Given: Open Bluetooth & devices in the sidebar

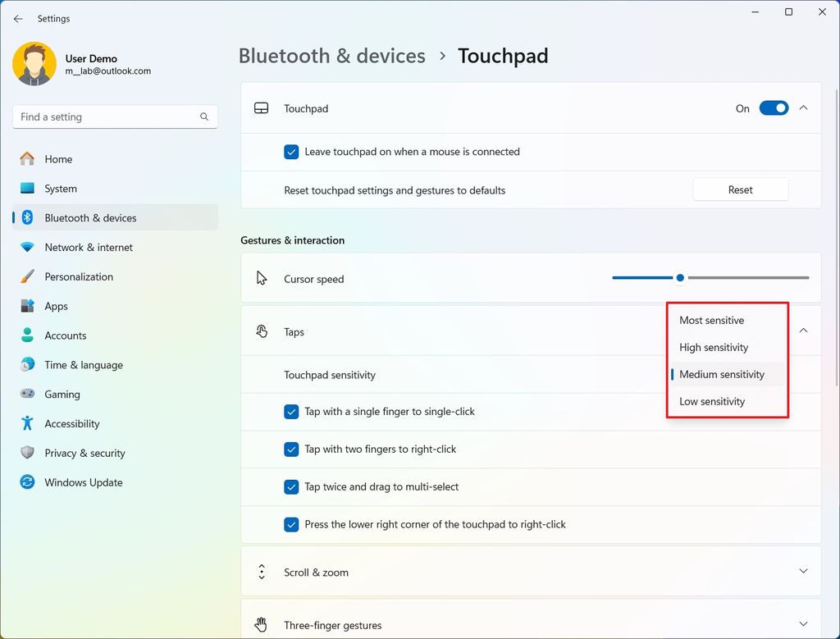Looking at the screenshot, I should [90, 217].
